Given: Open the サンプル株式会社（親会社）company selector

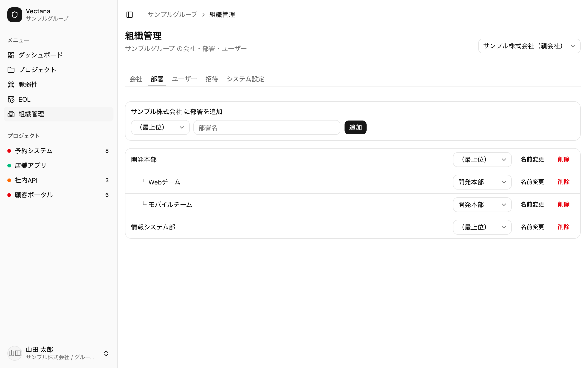Looking at the screenshot, I should click(x=529, y=46).
